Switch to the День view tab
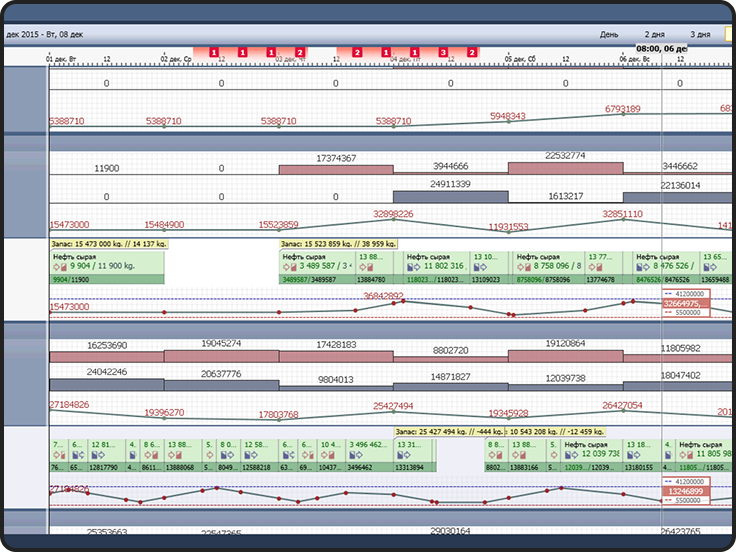The height and width of the screenshot is (552, 736). pyautogui.click(x=609, y=34)
